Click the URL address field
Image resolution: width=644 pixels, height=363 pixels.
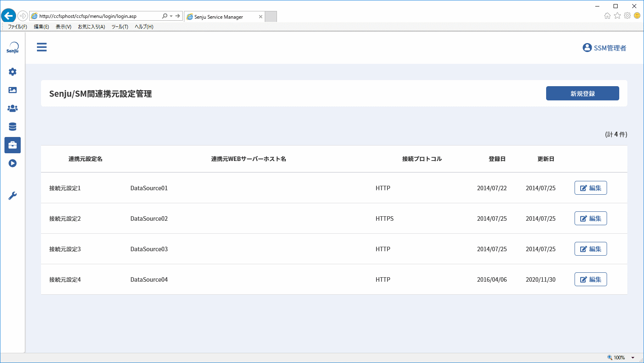(x=96, y=16)
